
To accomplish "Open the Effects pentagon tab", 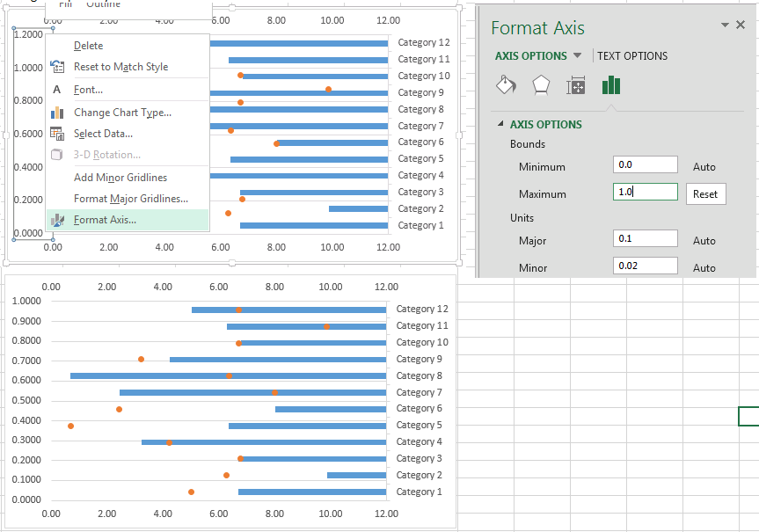I will point(541,85).
